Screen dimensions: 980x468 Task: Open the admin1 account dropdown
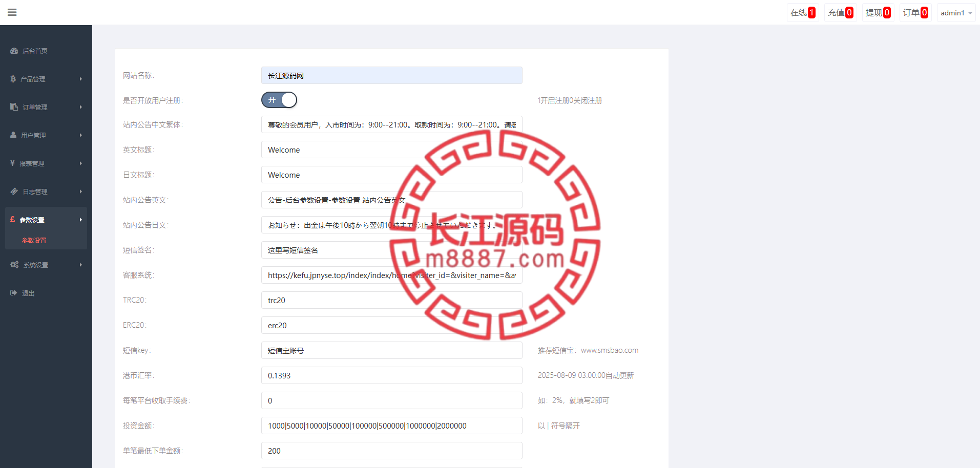(956, 13)
